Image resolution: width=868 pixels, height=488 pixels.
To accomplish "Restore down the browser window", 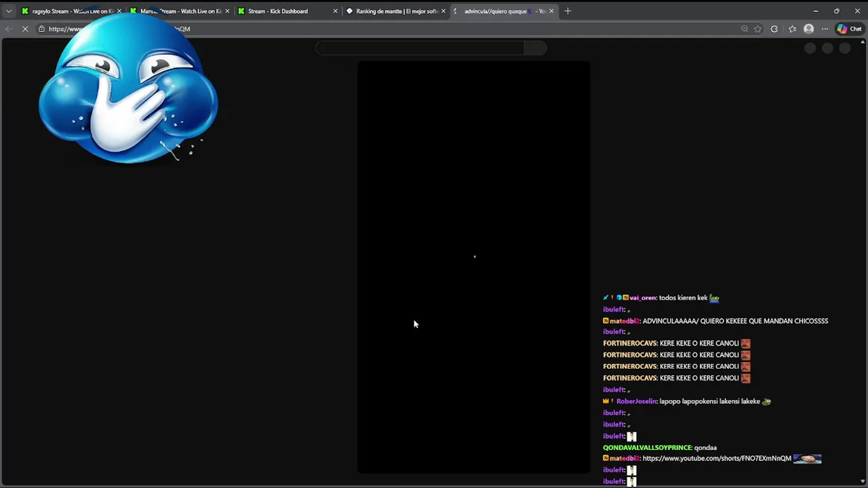I will point(836,11).
